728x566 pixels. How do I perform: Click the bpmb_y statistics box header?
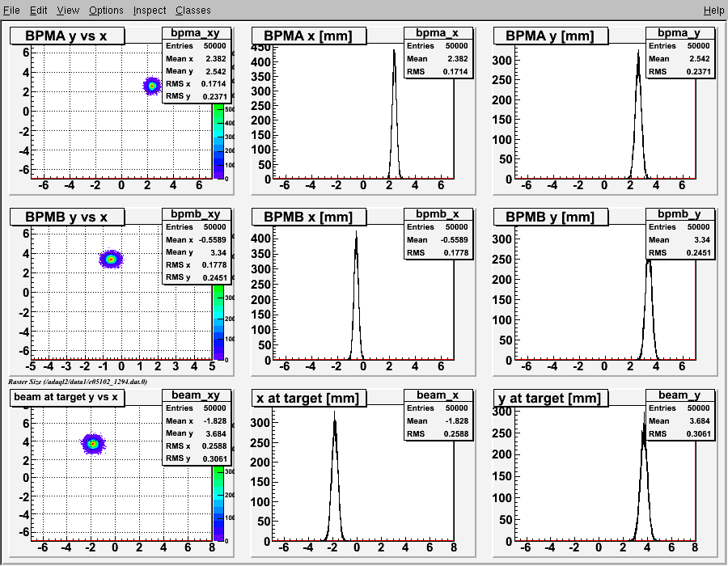pos(679,214)
